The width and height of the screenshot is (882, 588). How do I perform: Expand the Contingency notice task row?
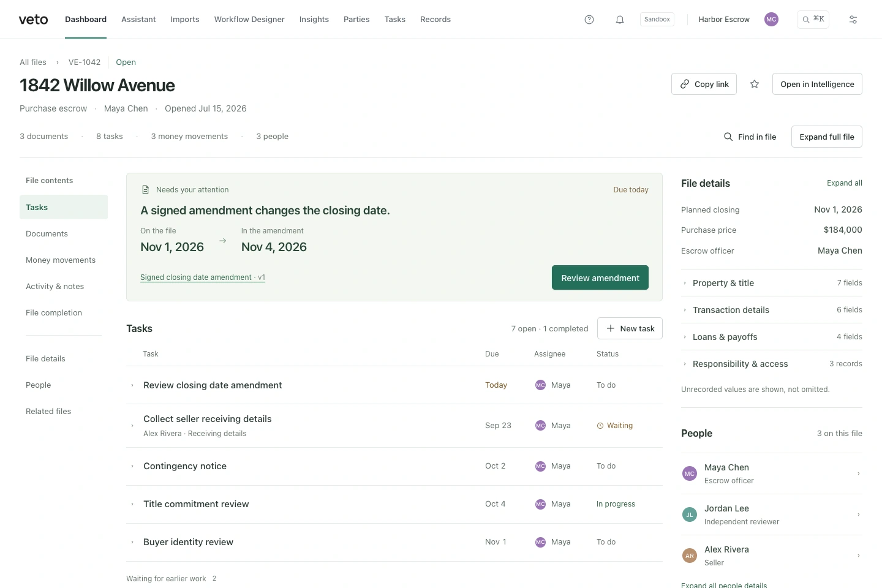click(132, 466)
